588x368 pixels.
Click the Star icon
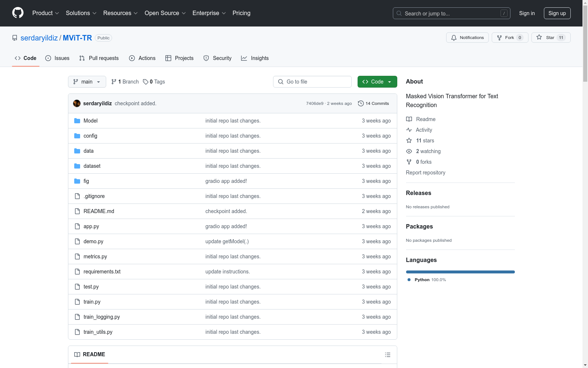point(539,37)
